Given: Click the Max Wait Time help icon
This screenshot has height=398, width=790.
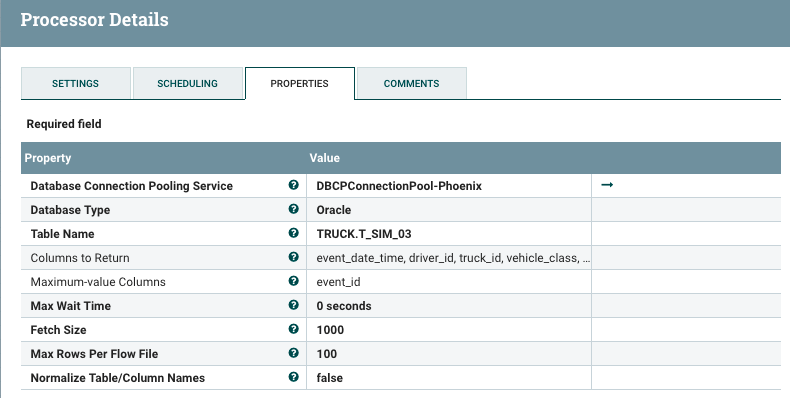Looking at the screenshot, I should click(x=294, y=305).
